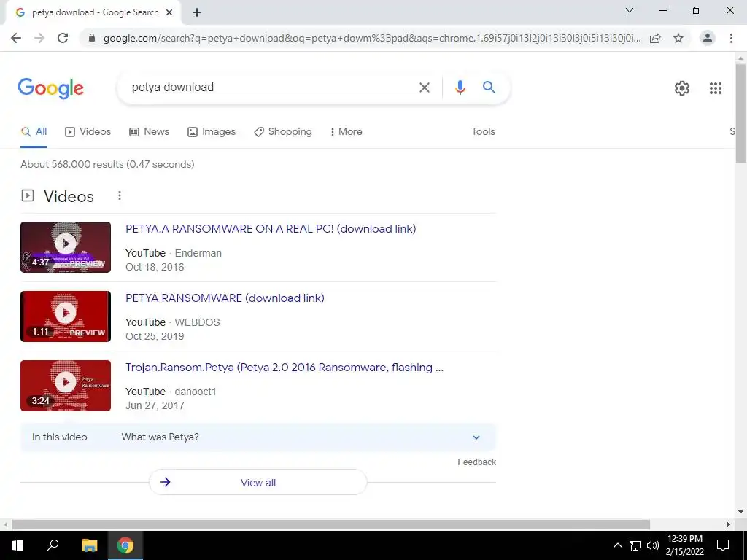Click the Videos section play-box icon
The image size is (747, 560).
[28, 195]
